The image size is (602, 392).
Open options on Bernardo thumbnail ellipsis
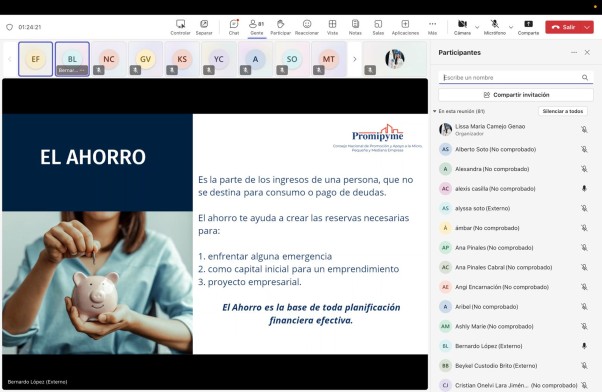(x=82, y=71)
